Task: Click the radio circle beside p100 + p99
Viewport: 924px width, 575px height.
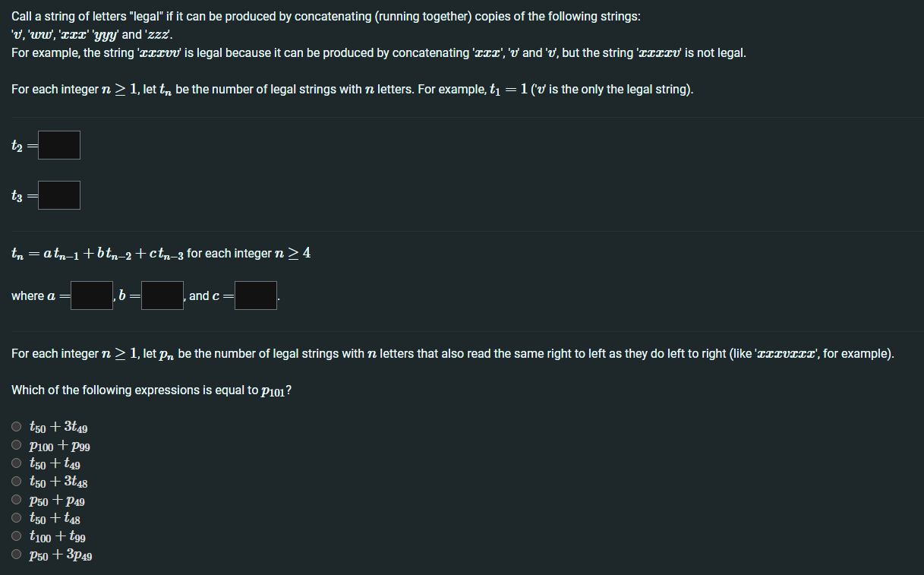Action: coord(16,444)
